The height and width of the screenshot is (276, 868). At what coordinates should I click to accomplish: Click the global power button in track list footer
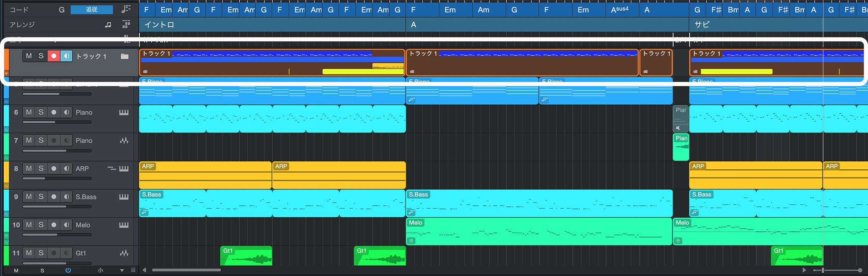coord(68,271)
